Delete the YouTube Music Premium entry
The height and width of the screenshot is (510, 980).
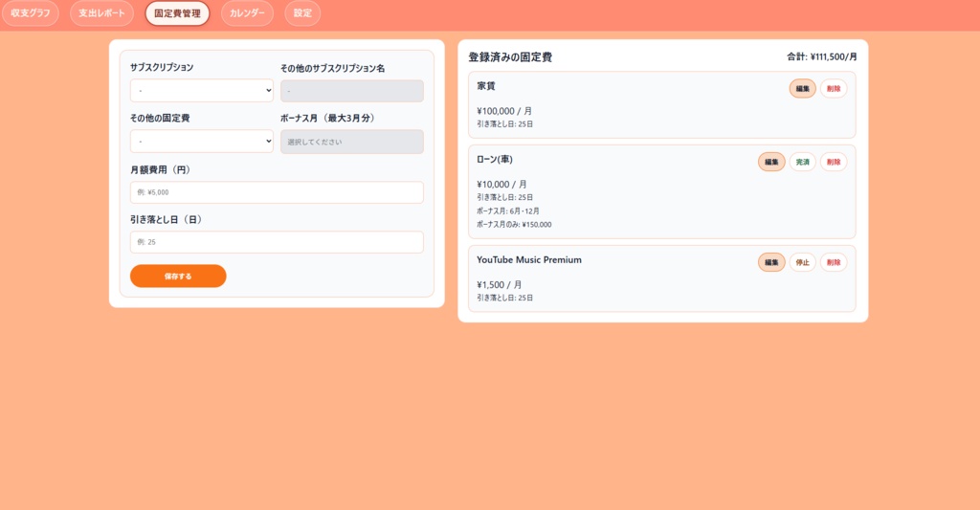tap(834, 262)
